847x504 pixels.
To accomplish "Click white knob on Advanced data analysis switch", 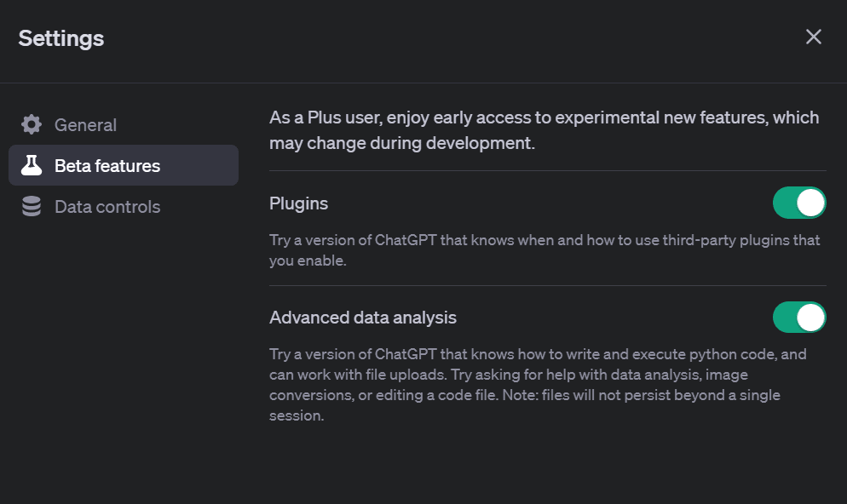I will pos(811,317).
